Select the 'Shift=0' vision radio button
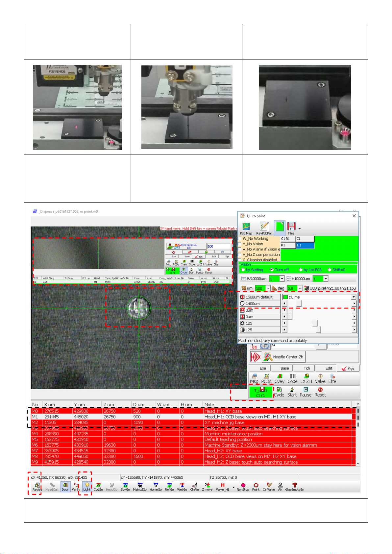Image resolution: width=392 pixels, height=554 pixels. [330, 270]
